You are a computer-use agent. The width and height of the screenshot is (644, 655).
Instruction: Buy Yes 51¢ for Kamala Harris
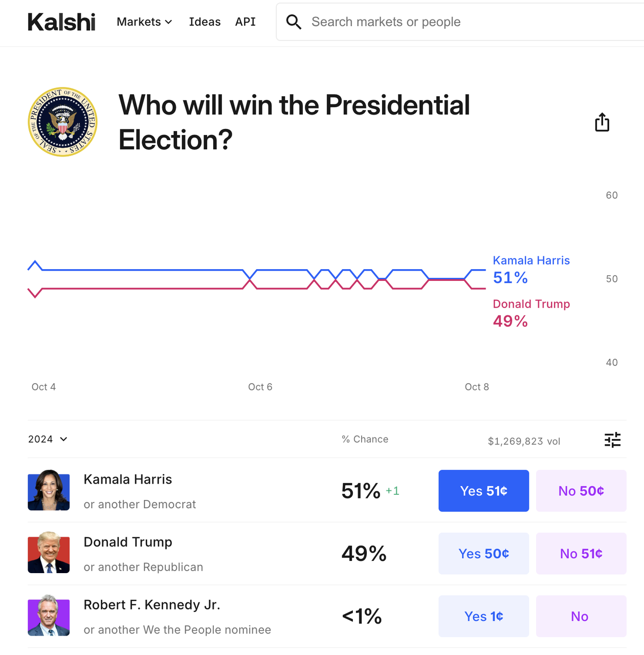(x=483, y=491)
